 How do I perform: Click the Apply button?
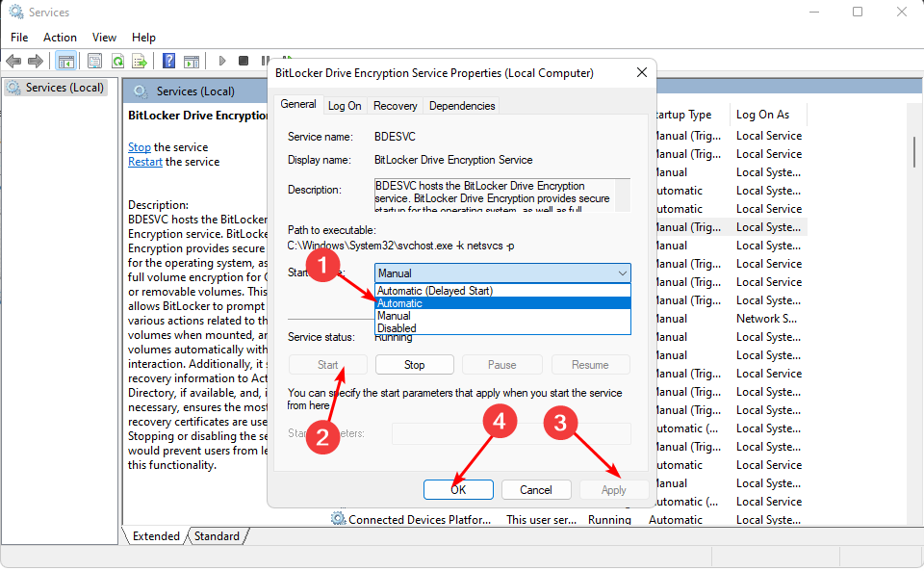coord(613,490)
